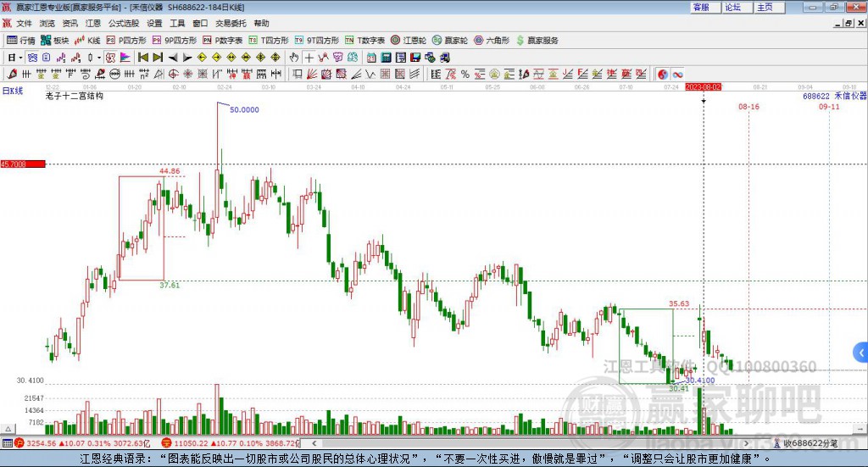Screen dimensions: 868x467
Task: Open the 文件 menu
Action: tap(25, 23)
